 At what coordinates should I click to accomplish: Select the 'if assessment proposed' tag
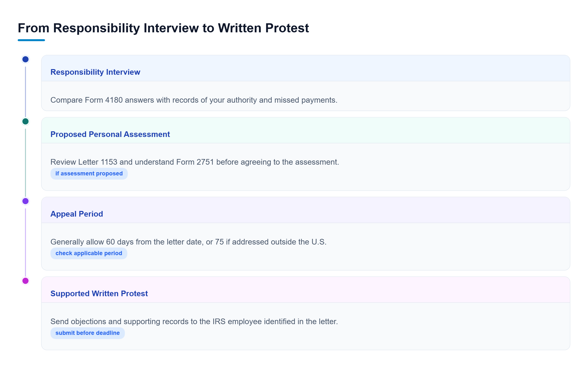89,173
